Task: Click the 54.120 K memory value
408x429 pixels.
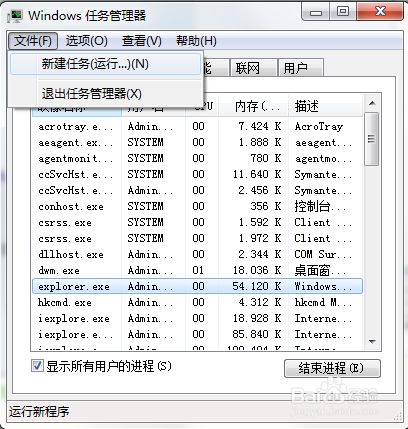Action: pyautogui.click(x=257, y=286)
